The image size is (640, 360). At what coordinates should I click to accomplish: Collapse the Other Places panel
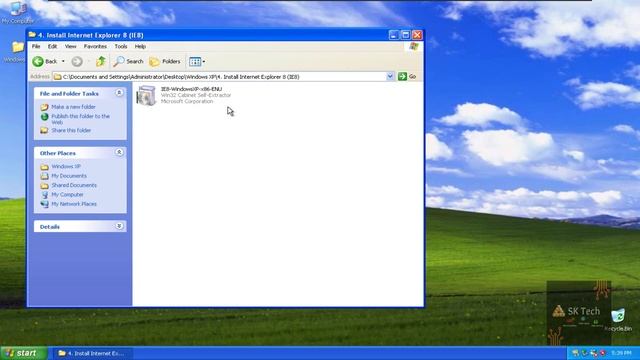tap(119, 152)
